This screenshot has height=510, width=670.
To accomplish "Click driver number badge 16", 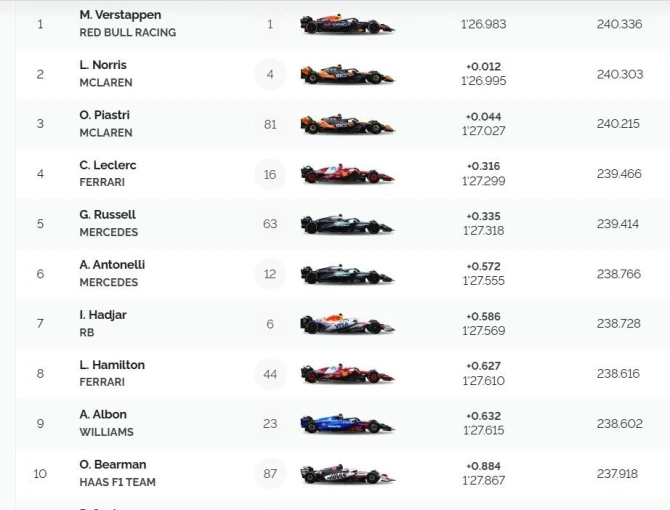I will click(270, 174).
